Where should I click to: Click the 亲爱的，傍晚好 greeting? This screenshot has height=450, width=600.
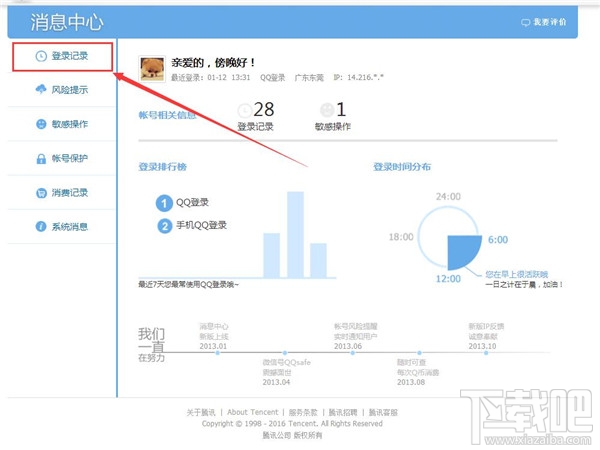(x=213, y=62)
